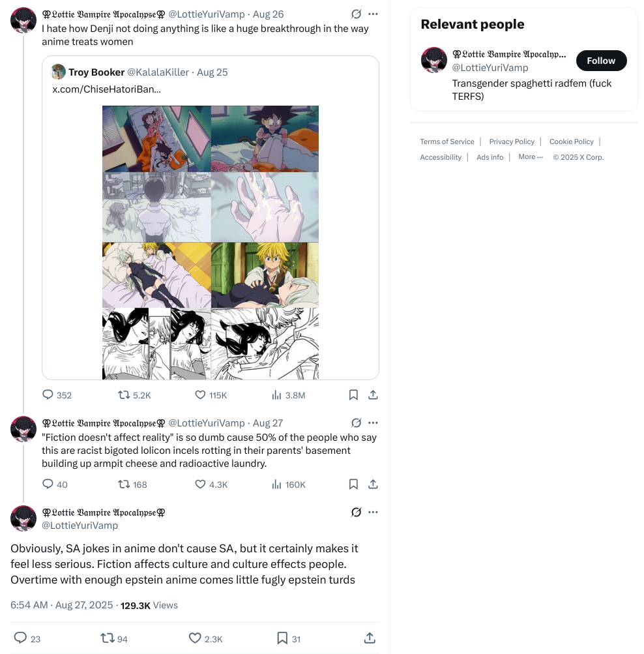Image resolution: width=644 pixels, height=654 pixels.
Task: Open the more options menu on the first tweet
Action: (x=373, y=14)
